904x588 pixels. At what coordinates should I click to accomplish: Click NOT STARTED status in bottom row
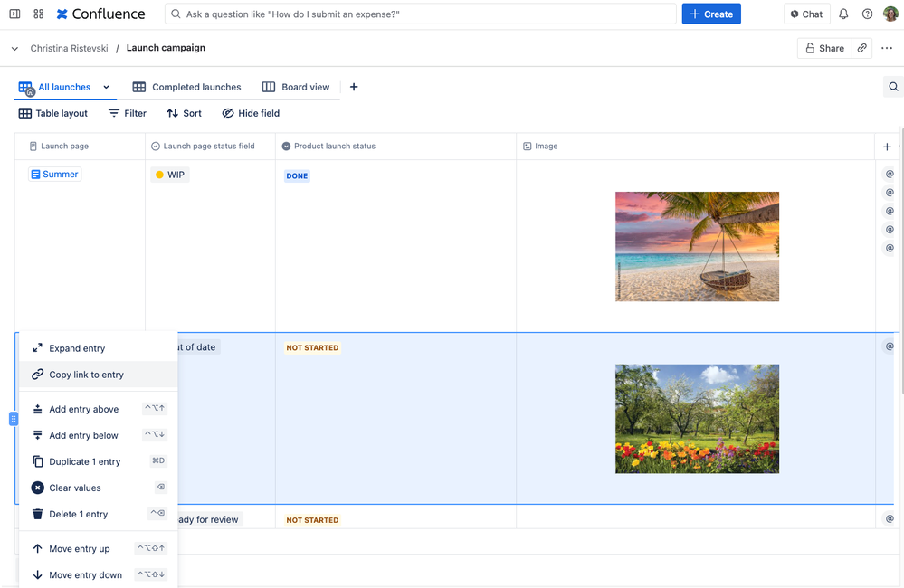pos(312,520)
